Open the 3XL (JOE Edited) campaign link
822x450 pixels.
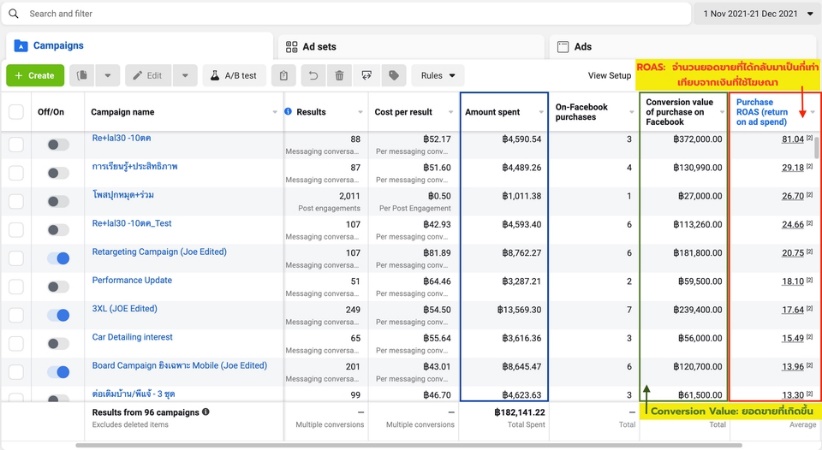[x=124, y=309]
